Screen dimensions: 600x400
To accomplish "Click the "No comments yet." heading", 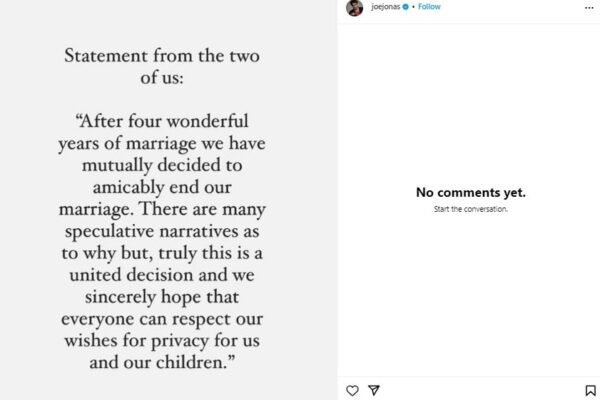I will 470,193.
